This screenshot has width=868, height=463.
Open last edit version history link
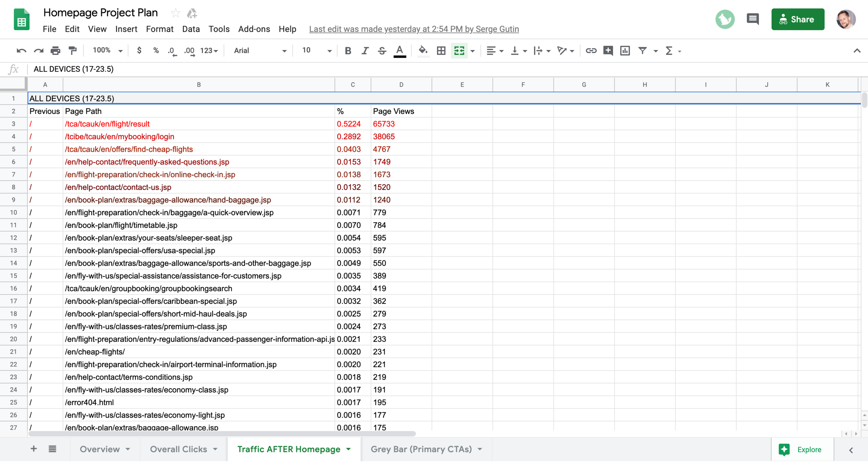coord(414,29)
